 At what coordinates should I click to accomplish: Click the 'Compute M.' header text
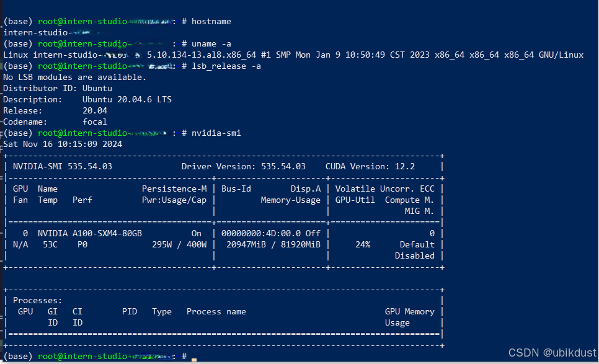tap(409, 200)
